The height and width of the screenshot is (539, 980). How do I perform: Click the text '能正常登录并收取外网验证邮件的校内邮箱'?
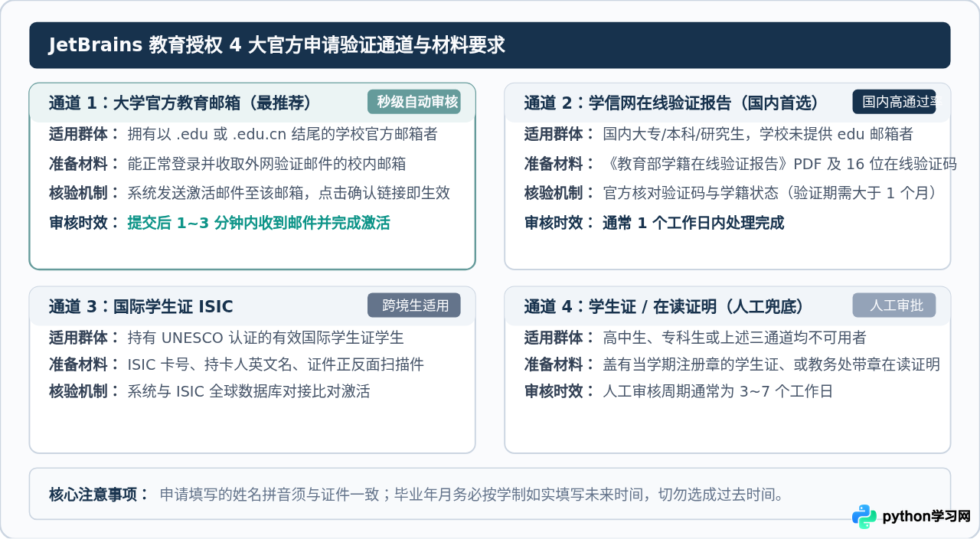(266, 163)
